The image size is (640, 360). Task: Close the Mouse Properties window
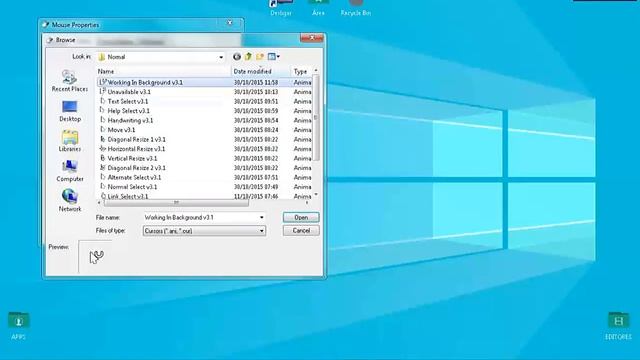(230, 23)
